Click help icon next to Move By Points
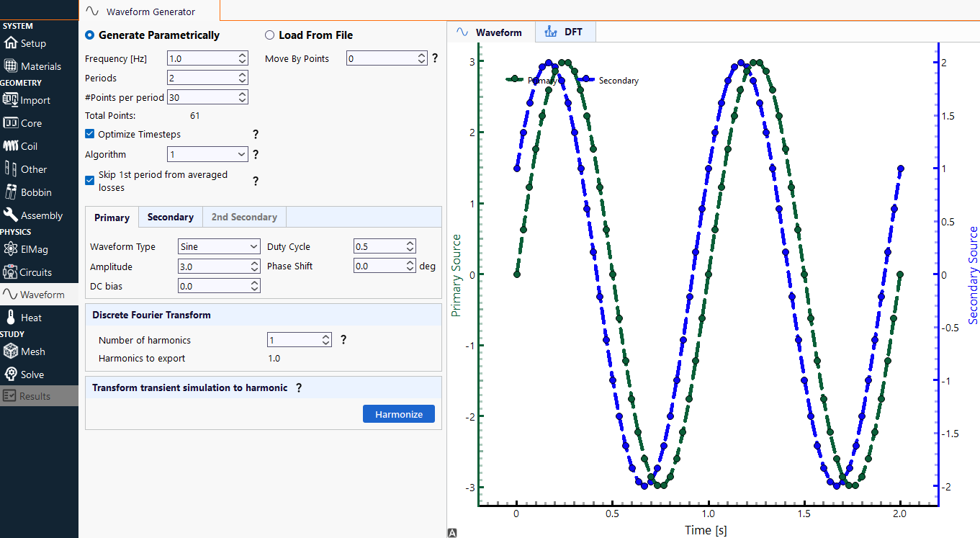Screen dimensions: 980x538 click(x=435, y=58)
